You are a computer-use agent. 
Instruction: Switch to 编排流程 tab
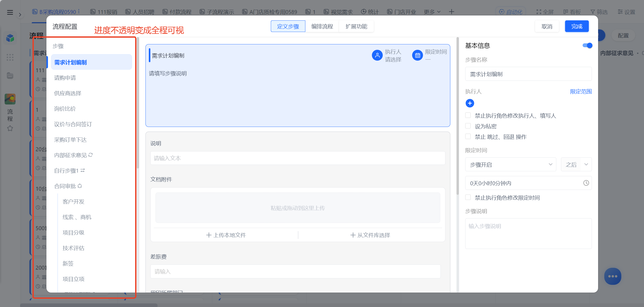tap(322, 26)
